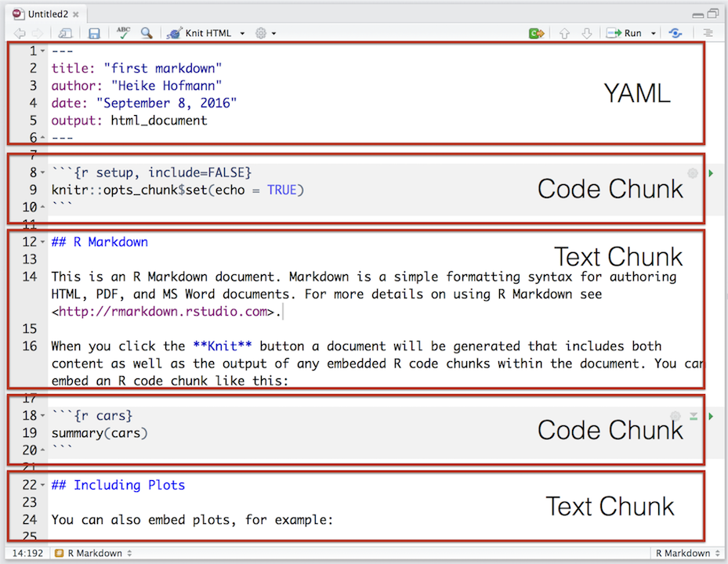The image size is (728, 564).
Task: Click the TRUE value in setup chunk
Action: click(x=282, y=190)
